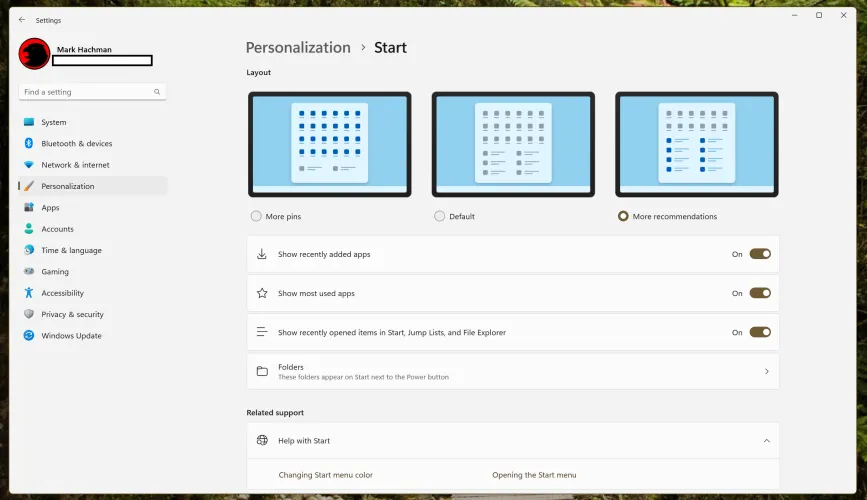
Task: Toggle off Show recently opened items
Action: (760, 332)
